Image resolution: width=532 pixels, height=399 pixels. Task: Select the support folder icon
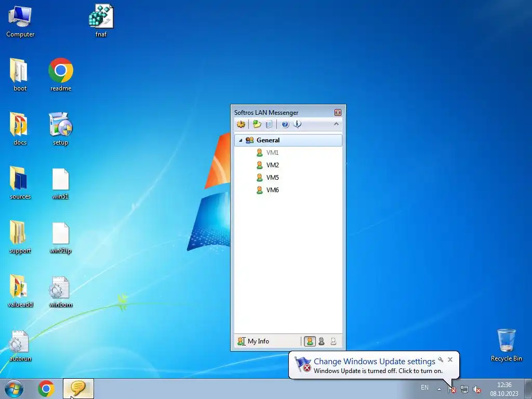[x=20, y=237]
